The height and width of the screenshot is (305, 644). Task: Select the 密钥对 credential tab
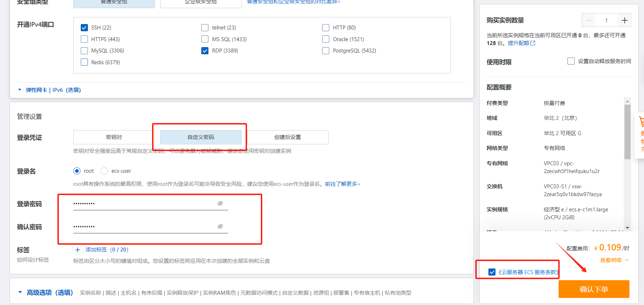point(114,137)
